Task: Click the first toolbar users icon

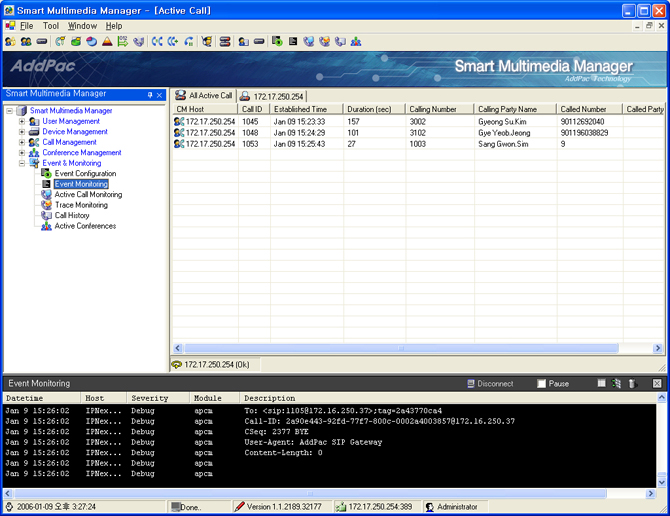Action: tap(10, 42)
